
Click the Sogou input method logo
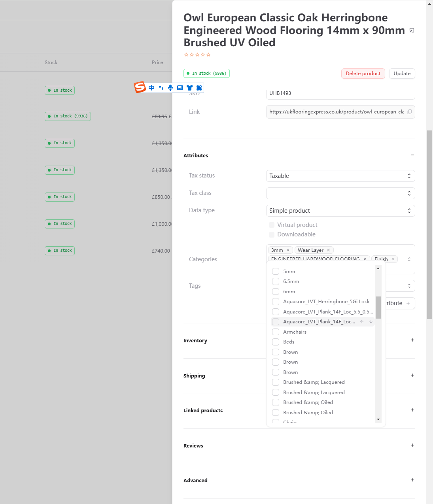(140, 87)
